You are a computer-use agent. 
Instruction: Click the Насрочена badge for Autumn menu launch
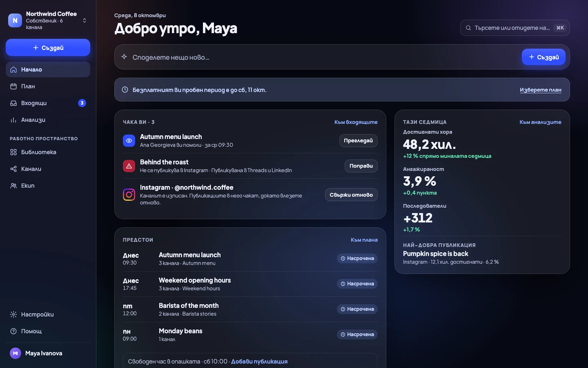coord(357,258)
